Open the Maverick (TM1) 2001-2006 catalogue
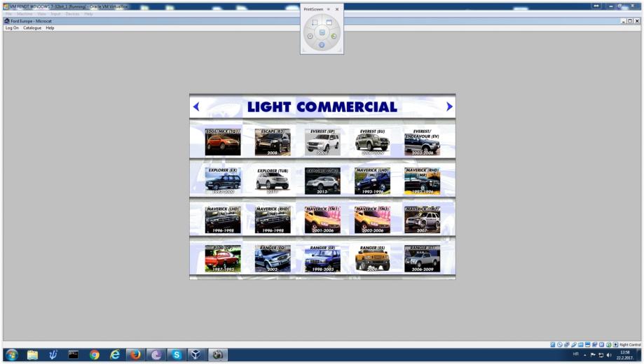Screen dimensions: 644x364 (322, 219)
